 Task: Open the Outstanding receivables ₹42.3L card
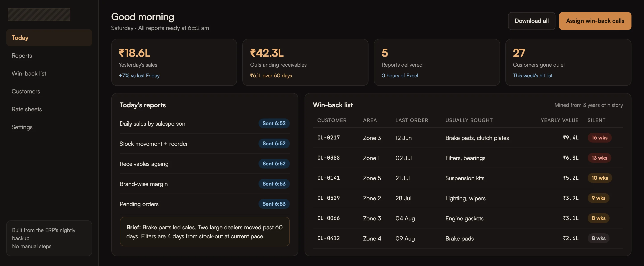click(x=305, y=62)
